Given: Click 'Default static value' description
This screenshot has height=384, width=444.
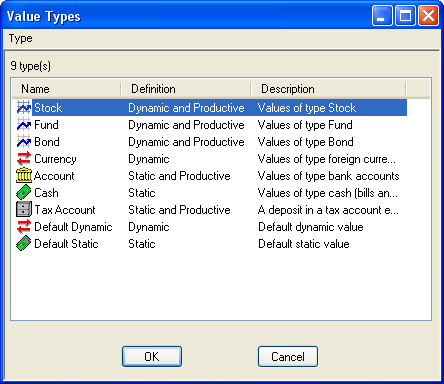Looking at the screenshot, I should [x=304, y=244].
